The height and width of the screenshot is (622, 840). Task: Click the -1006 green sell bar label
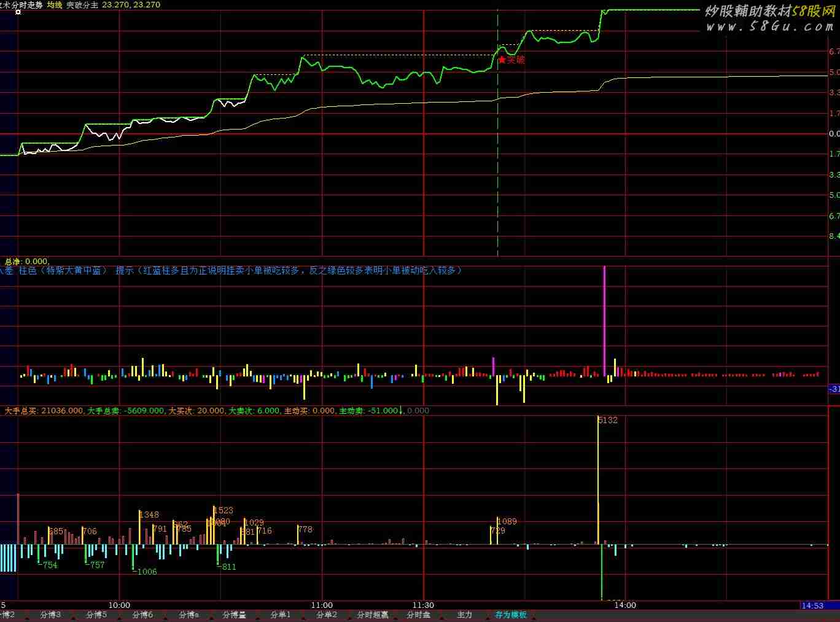pyautogui.click(x=146, y=571)
